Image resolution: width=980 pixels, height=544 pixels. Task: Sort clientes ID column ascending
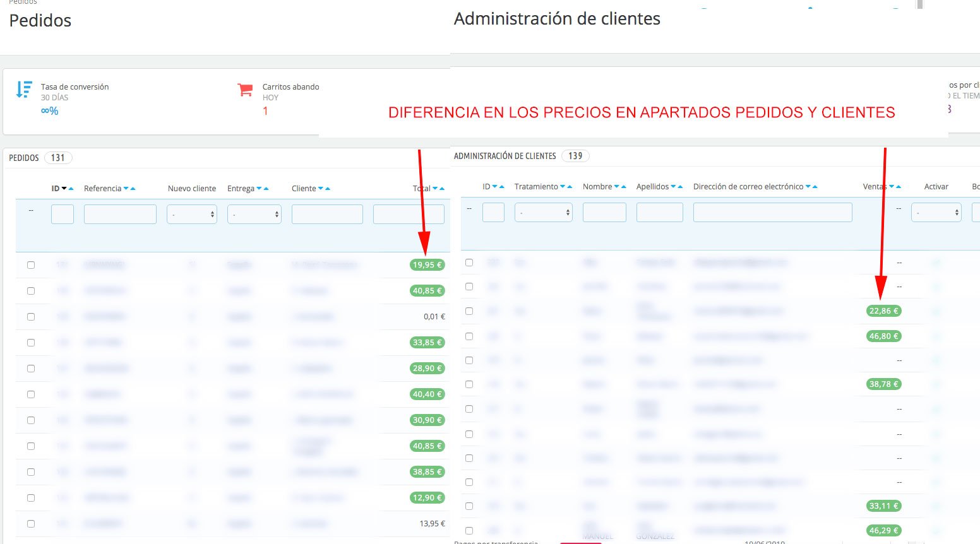pos(501,187)
